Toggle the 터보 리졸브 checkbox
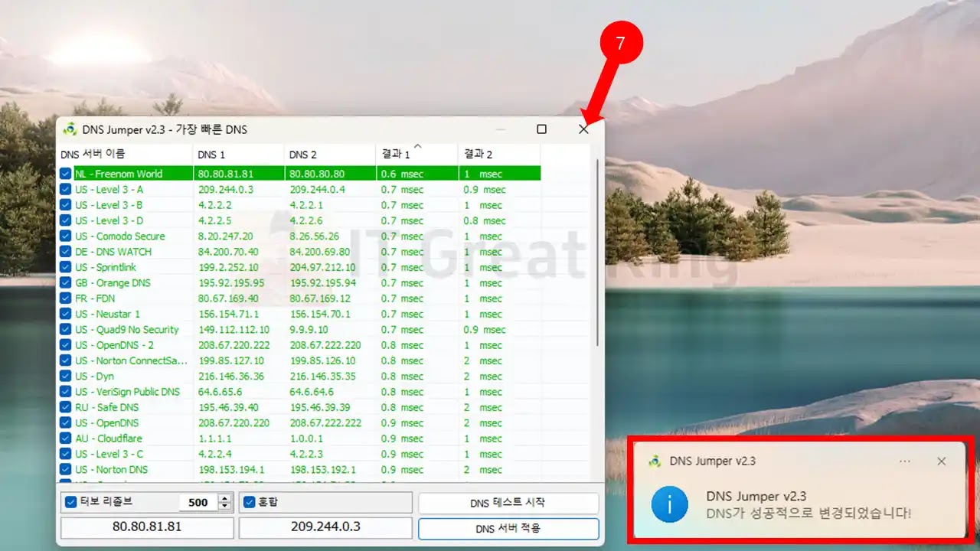980x551 pixels. coord(70,502)
